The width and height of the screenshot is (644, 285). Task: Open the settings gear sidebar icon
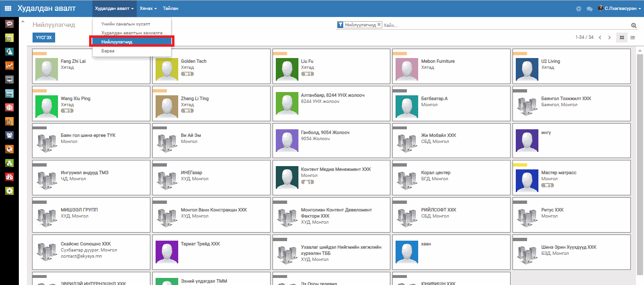point(9,191)
